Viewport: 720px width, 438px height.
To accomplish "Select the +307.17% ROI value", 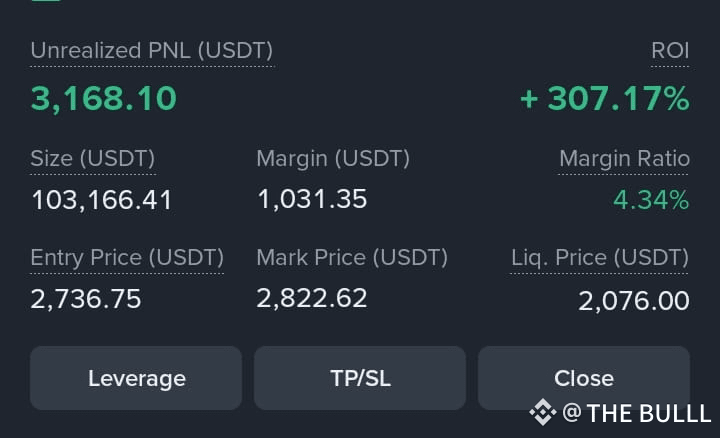I will (605, 99).
